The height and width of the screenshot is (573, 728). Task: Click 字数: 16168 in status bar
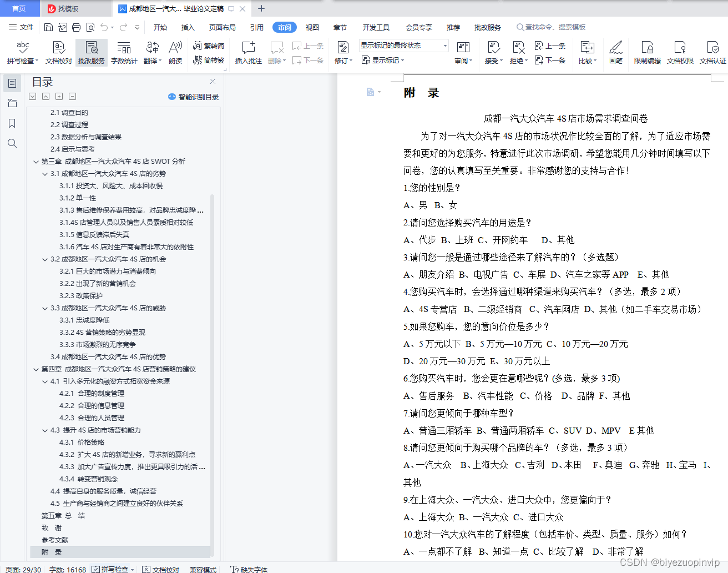pos(68,569)
